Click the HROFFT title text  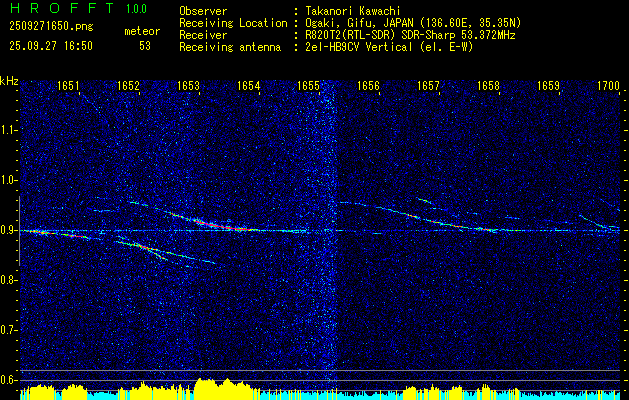(x=62, y=8)
